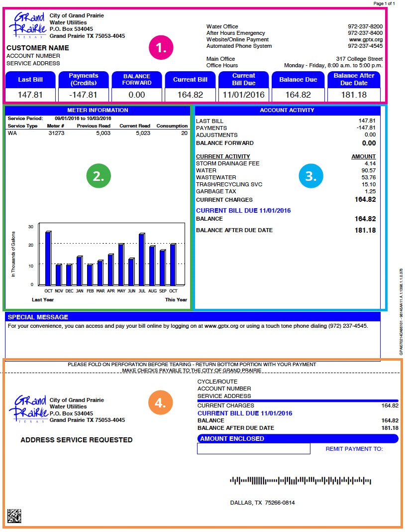Click www.gptx.org inside the special message
Viewport: 405px width, 532px height.
221,326
